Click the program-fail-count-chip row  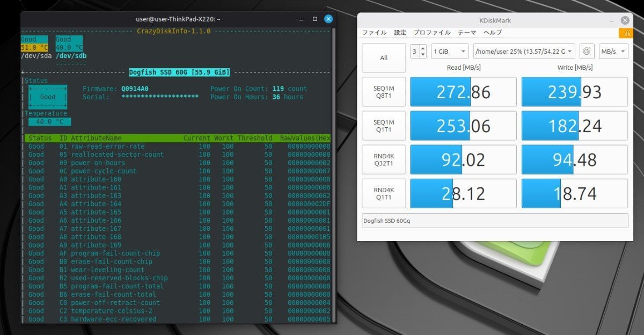[x=178, y=253]
